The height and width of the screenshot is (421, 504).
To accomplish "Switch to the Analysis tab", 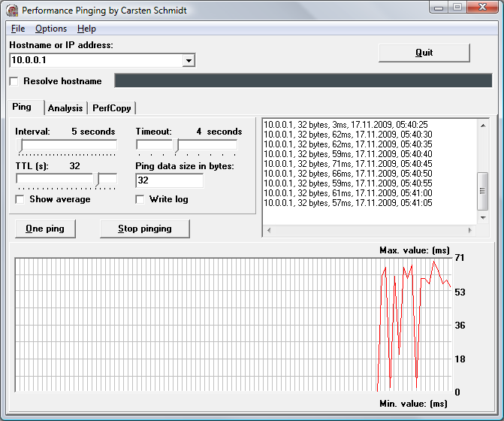I will pyautogui.click(x=65, y=108).
